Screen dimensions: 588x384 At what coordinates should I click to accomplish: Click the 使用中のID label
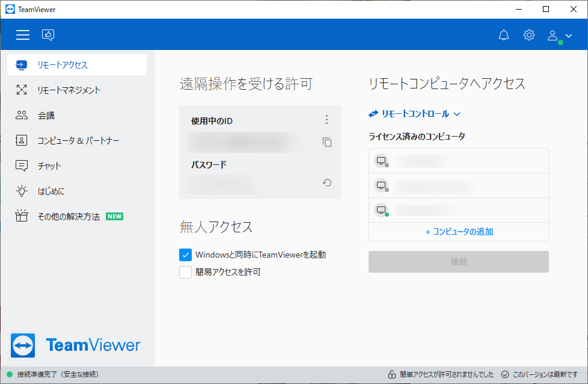212,121
